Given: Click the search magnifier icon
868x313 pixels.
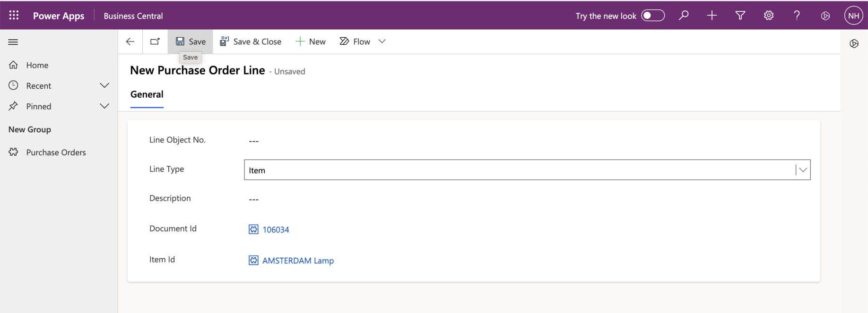Looking at the screenshot, I should click(x=684, y=16).
